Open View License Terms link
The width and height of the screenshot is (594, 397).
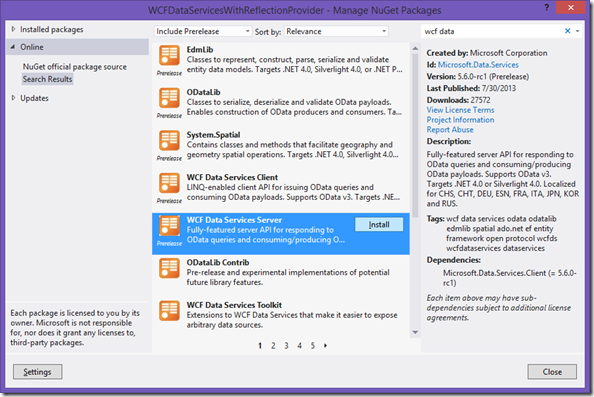click(x=460, y=110)
